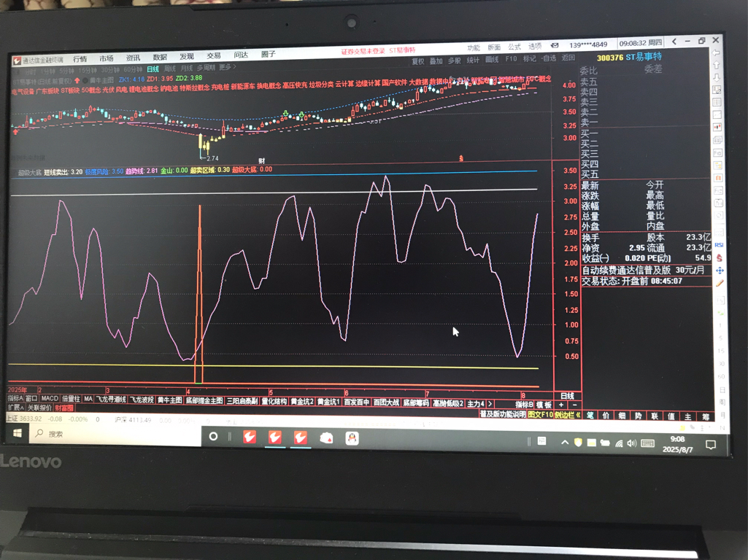The width and height of the screenshot is (748, 560).
Task: Click the Windows Start button
Action: pos(18,433)
